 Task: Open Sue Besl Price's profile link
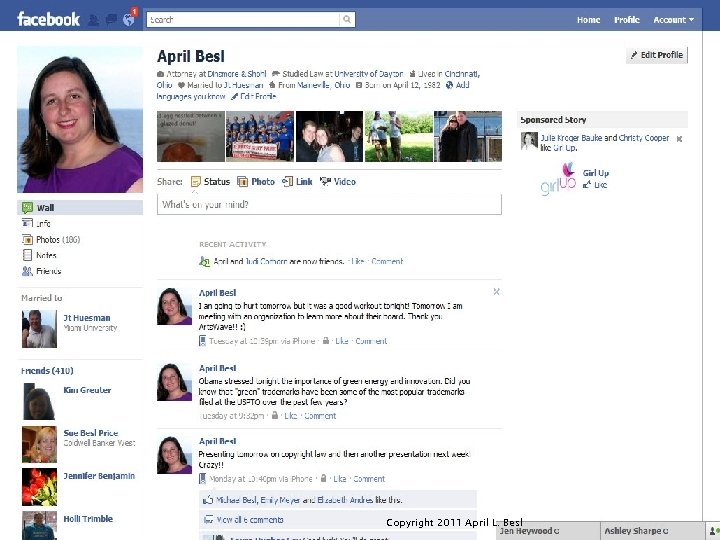[x=90, y=433]
